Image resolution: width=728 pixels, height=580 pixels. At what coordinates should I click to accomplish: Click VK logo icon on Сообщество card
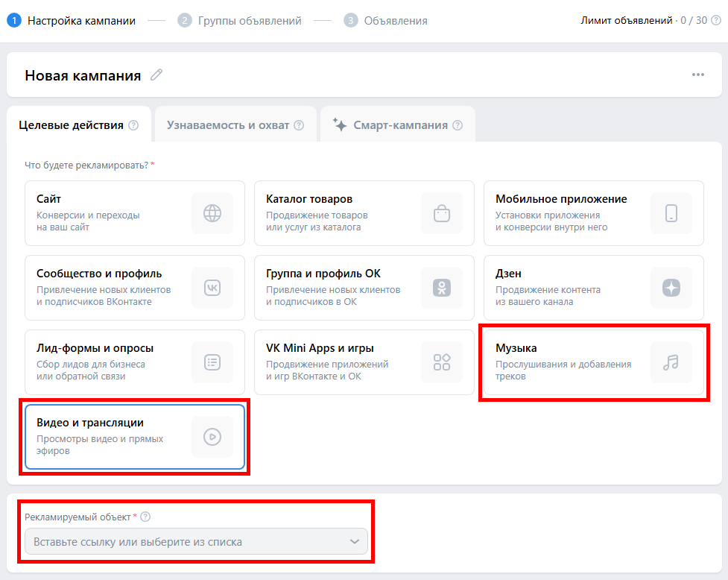(212, 288)
